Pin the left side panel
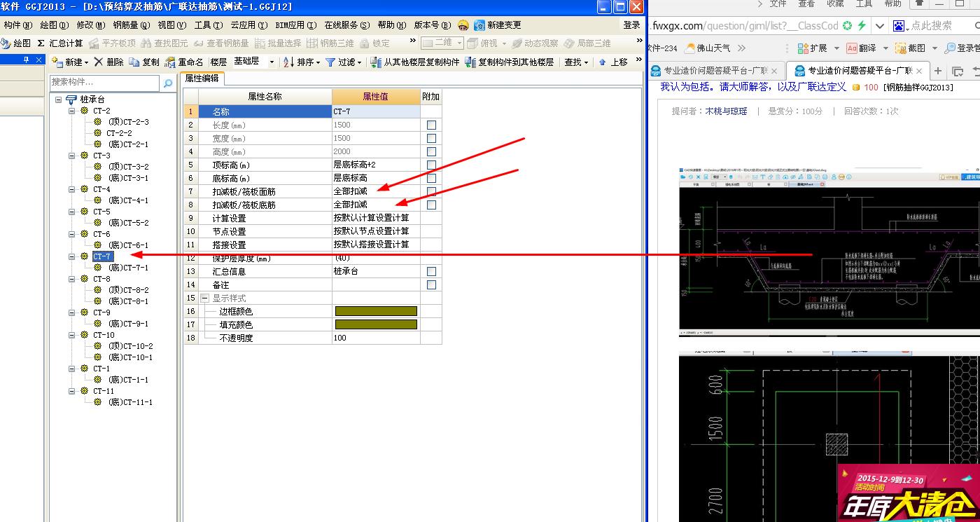The width and height of the screenshot is (980, 522). [x=27, y=60]
